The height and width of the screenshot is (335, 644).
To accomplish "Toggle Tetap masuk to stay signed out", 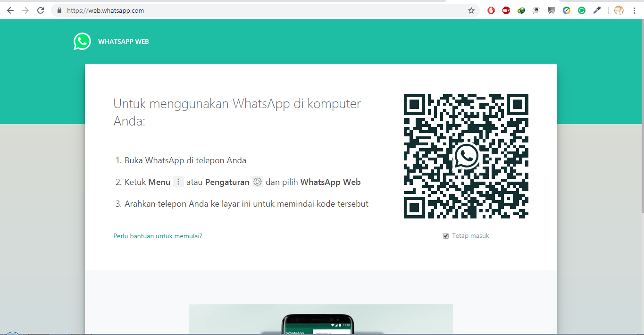I will point(445,235).
